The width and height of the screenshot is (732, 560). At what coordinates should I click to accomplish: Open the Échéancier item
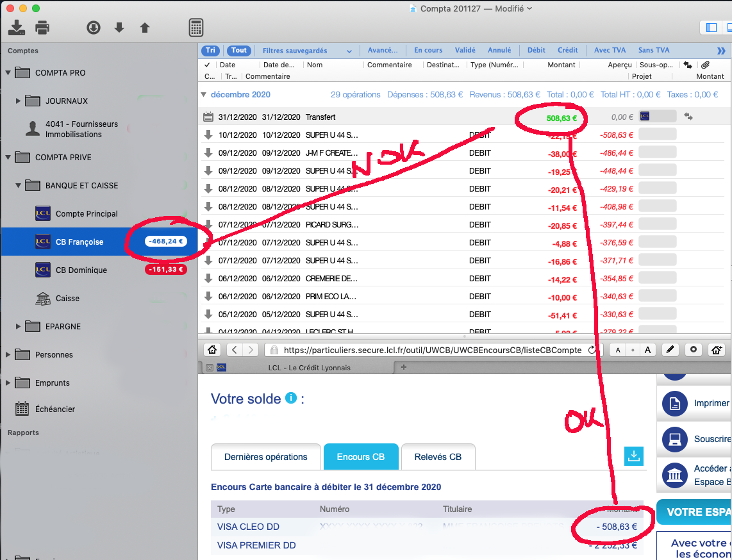point(55,409)
